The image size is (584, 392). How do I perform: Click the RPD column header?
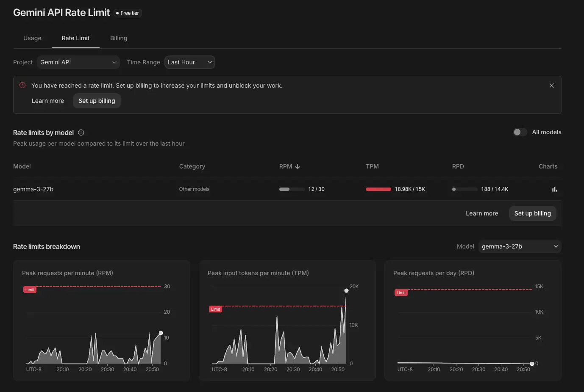[458, 166]
